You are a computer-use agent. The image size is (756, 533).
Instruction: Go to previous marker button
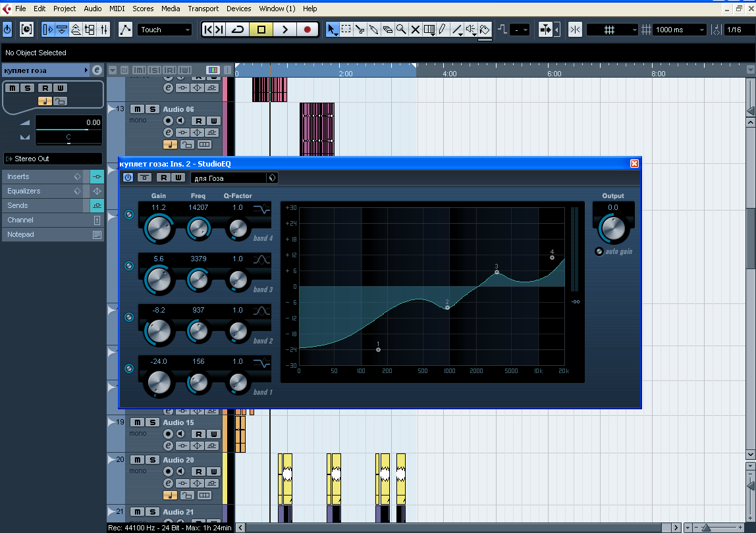click(x=208, y=30)
